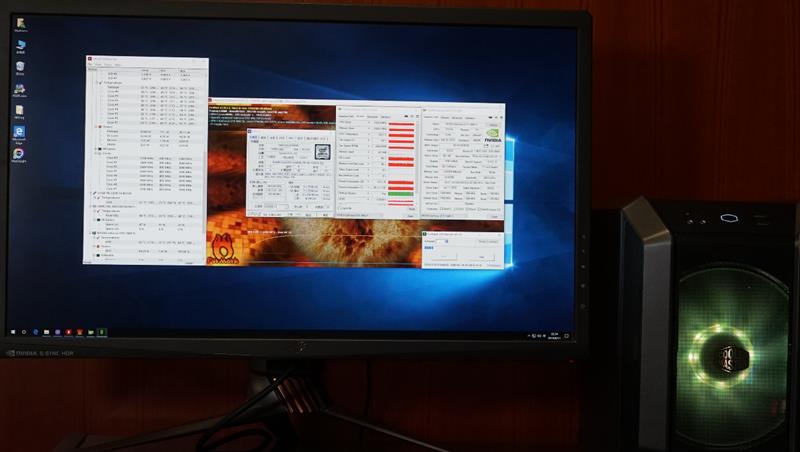Image resolution: width=800 pixels, height=452 pixels.
Task: Open Edge from the taskbar
Action: click(x=35, y=332)
